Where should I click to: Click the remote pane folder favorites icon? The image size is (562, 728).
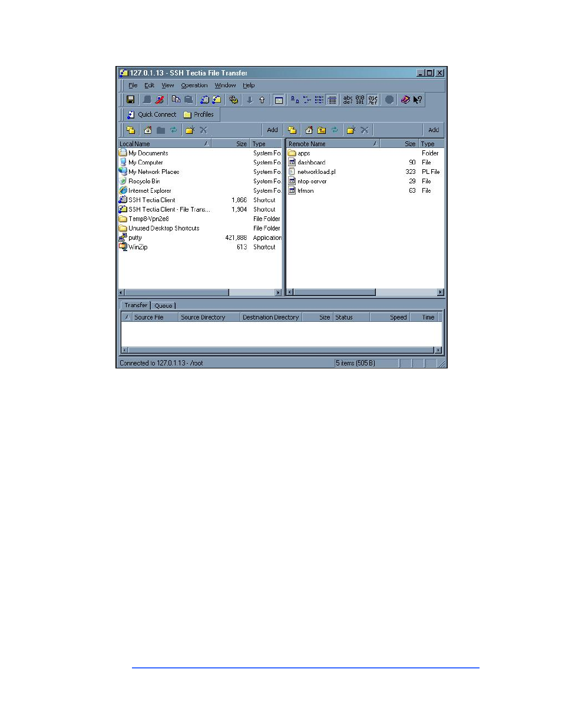(292, 130)
